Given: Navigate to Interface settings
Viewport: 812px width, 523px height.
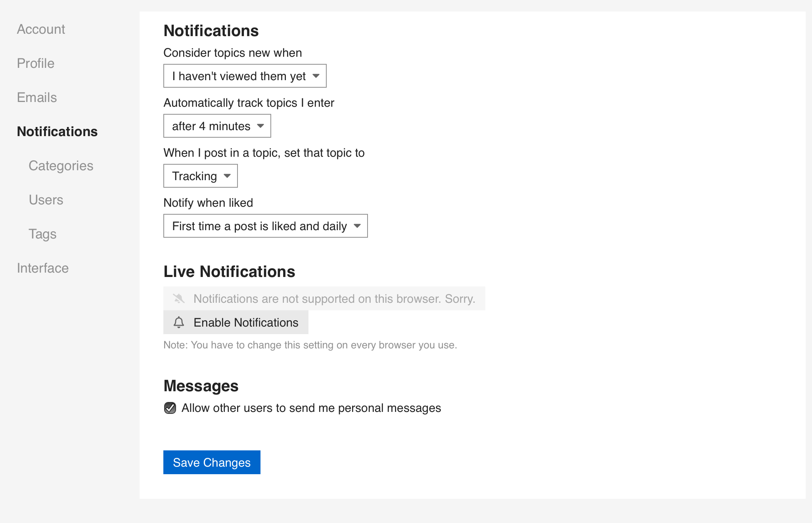Looking at the screenshot, I should tap(43, 268).
